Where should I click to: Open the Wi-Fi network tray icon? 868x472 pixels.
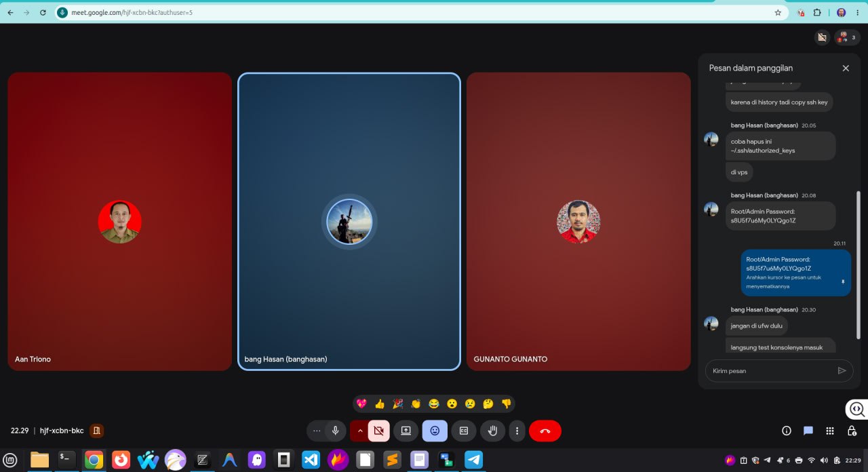point(811,460)
